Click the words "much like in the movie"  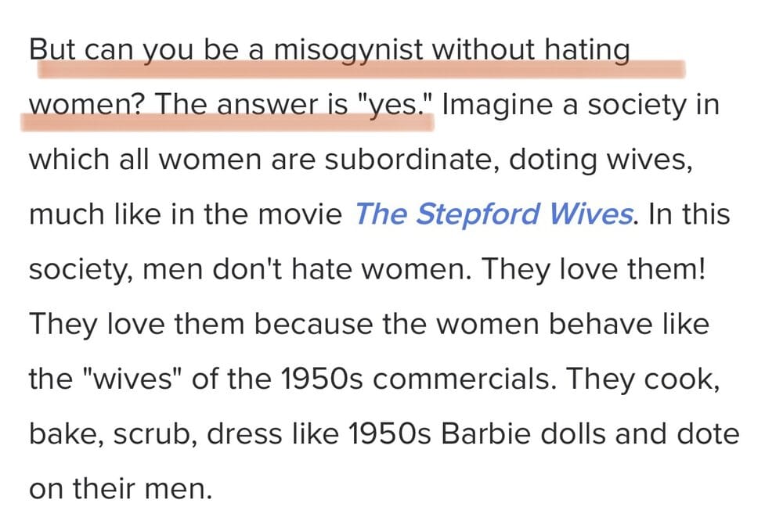[186, 214]
